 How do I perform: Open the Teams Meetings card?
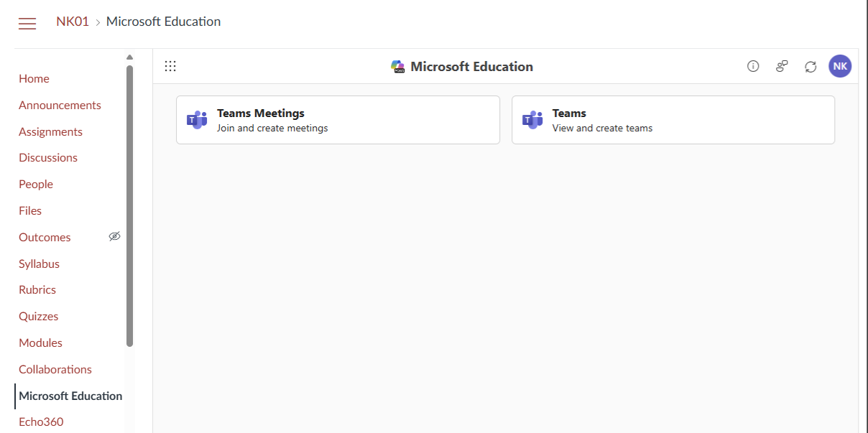click(338, 119)
